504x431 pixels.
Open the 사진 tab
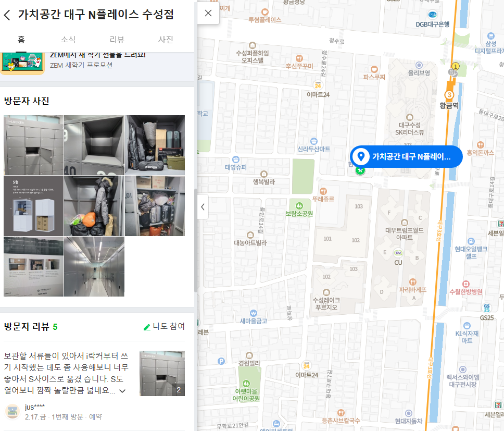(166, 40)
